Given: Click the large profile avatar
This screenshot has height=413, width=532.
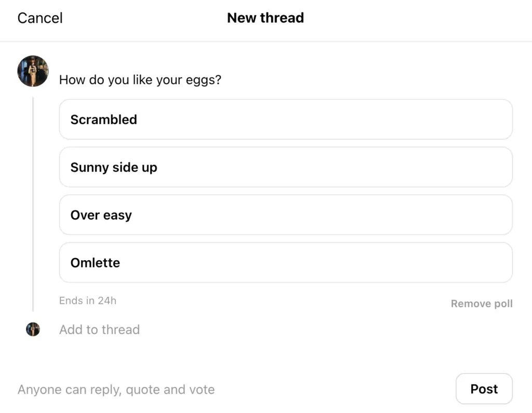Looking at the screenshot, I should (33, 71).
